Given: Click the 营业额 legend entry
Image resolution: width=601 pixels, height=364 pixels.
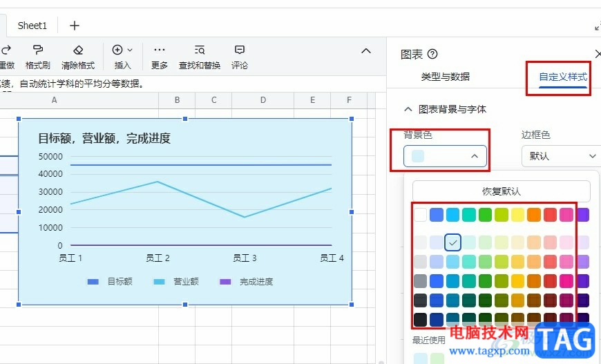Looking at the screenshot, I should pos(176,282).
